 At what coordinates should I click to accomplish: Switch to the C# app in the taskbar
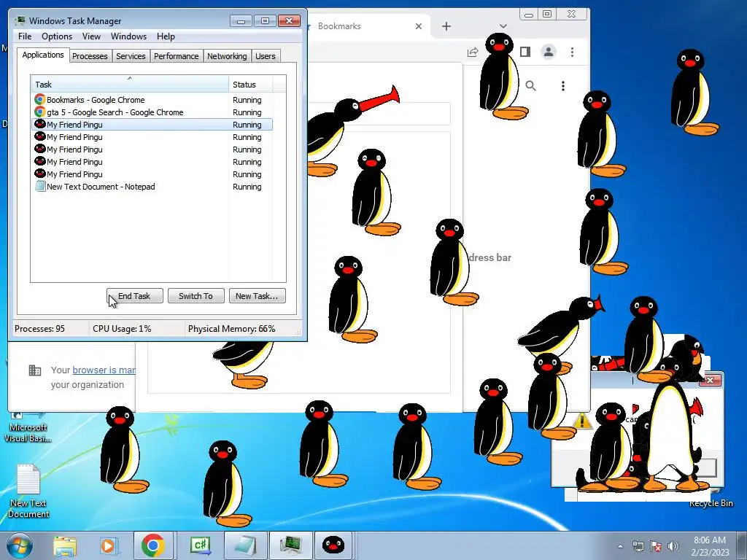(199, 545)
